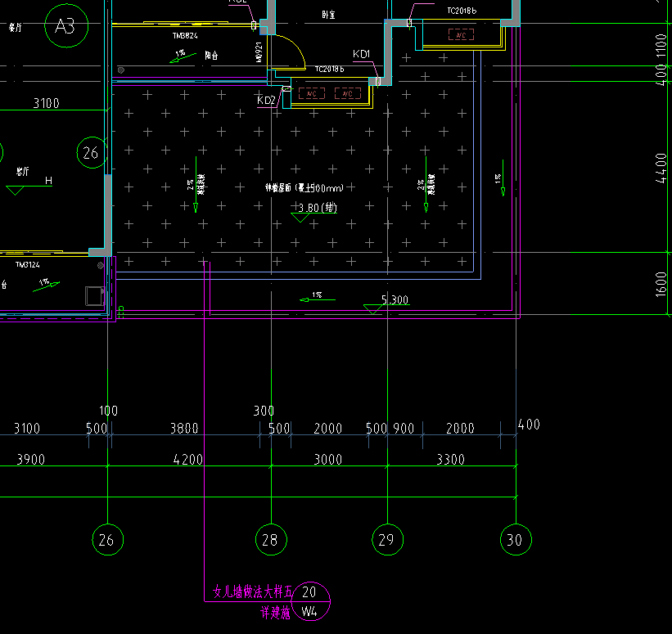The width and height of the screenshot is (672, 634).
Task: Pick the floor drain symbol beside 阳台
Action: coord(121,70)
